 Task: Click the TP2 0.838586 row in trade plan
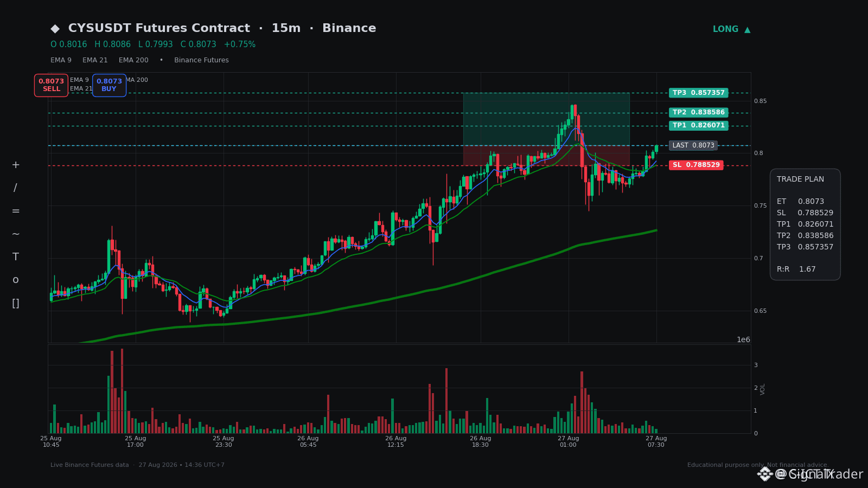pyautogui.click(x=805, y=236)
